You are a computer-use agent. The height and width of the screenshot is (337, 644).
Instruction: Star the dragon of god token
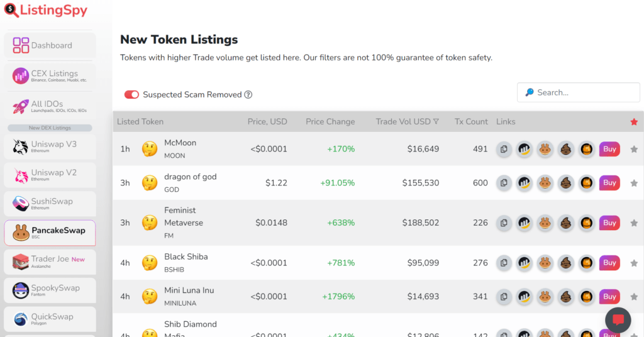(634, 183)
